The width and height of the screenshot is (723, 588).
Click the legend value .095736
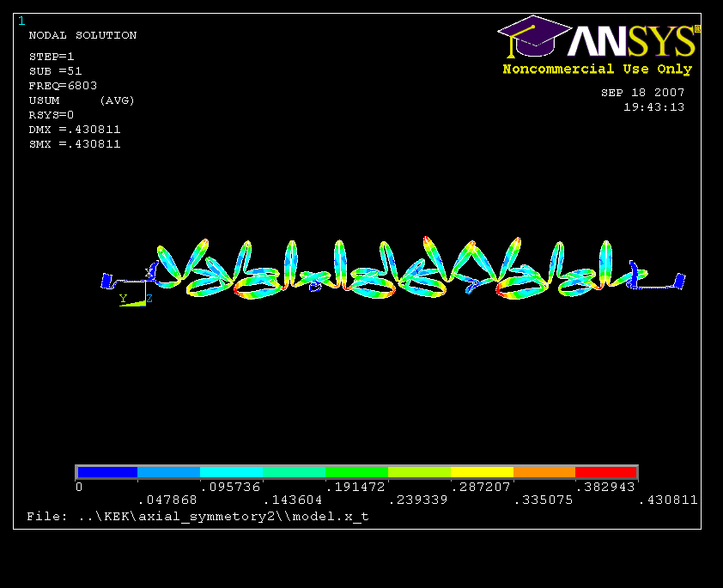pyautogui.click(x=230, y=487)
